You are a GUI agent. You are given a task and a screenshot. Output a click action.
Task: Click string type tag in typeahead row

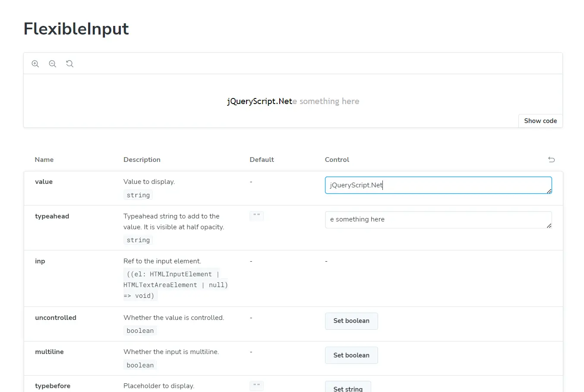[138, 240]
